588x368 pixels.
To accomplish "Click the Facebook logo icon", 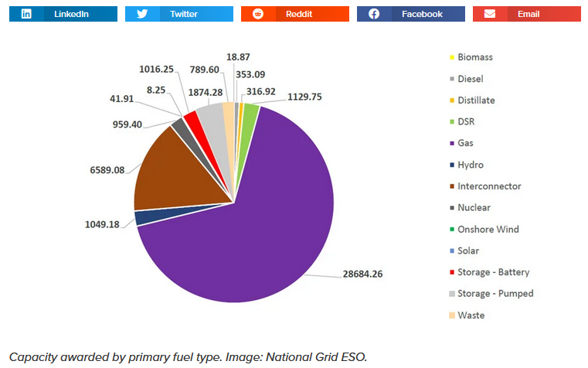I will coord(373,14).
